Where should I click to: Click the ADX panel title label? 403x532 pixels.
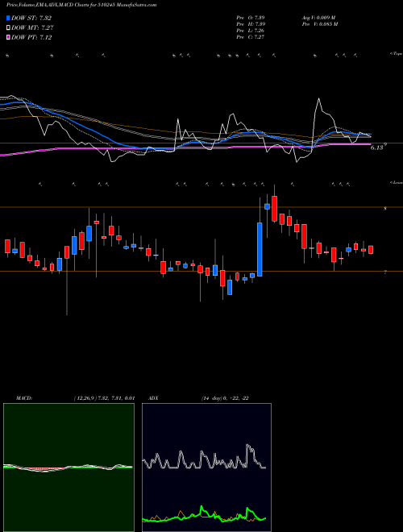click(x=153, y=398)
